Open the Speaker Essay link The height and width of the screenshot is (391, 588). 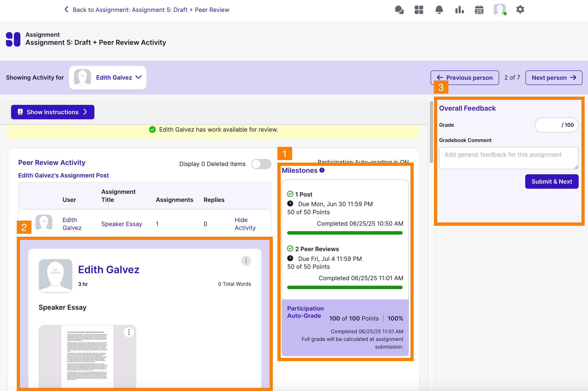click(x=122, y=224)
